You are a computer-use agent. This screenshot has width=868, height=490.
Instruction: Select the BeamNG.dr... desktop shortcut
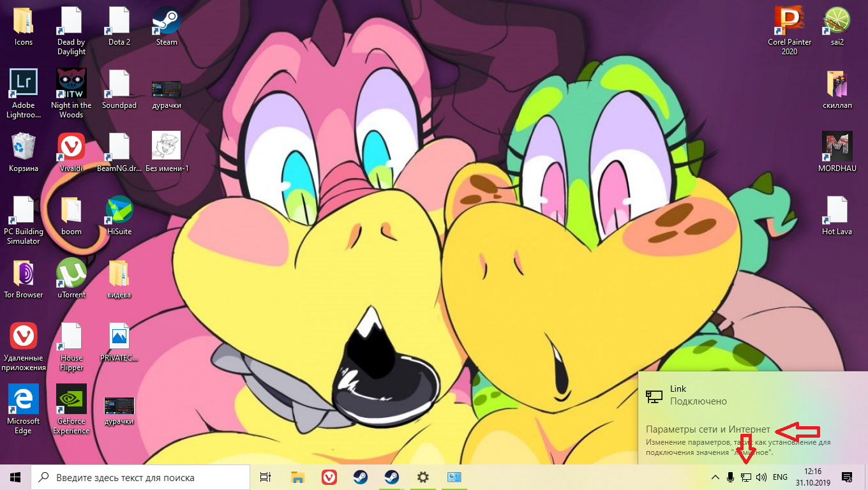[x=119, y=152]
